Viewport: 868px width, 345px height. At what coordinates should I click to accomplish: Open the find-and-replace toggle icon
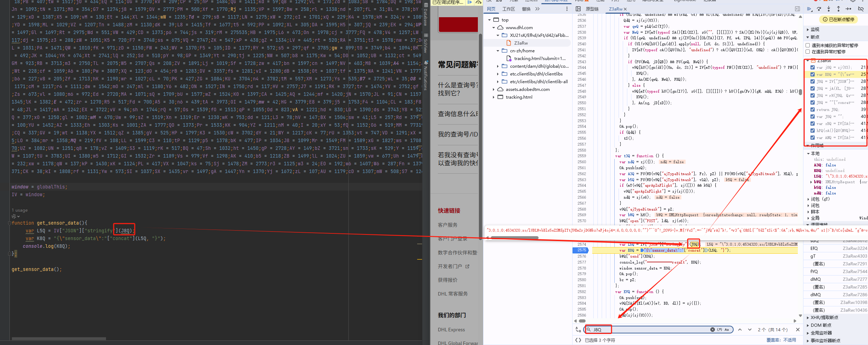click(x=578, y=330)
